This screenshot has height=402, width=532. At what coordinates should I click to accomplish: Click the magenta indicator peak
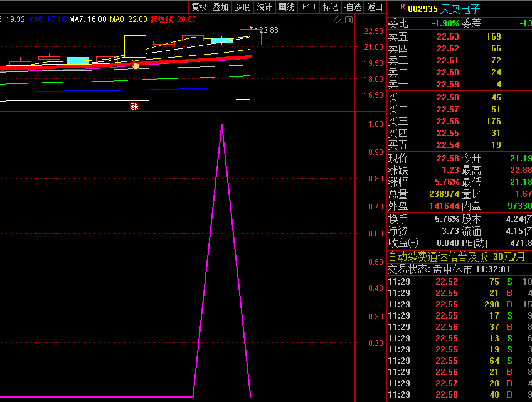pyautogui.click(x=221, y=125)
